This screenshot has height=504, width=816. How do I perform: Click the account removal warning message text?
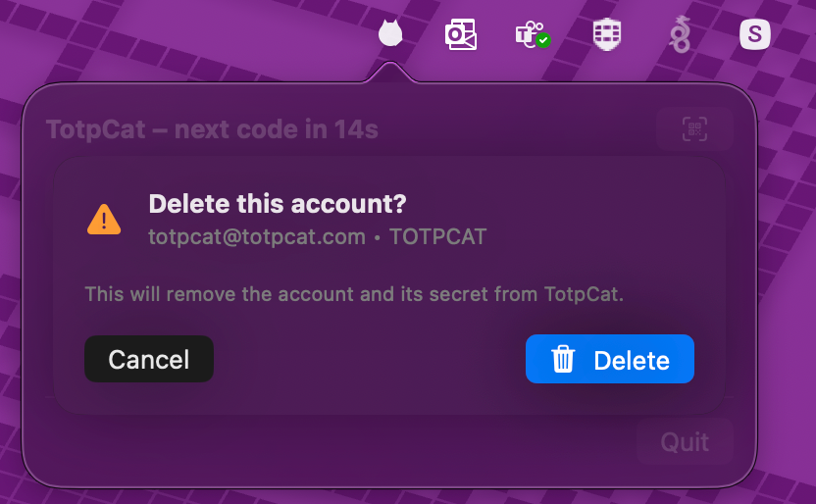[x=354, y=293]
